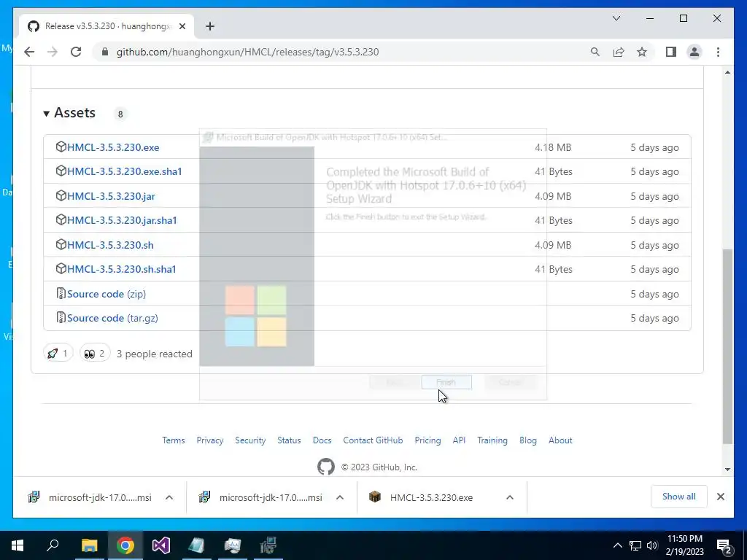Image resolution: width=747 pixels, height=560 pixels.
Task: Click Finish in the OpenJDK Setup Wizard
Action: coord(446,382)
